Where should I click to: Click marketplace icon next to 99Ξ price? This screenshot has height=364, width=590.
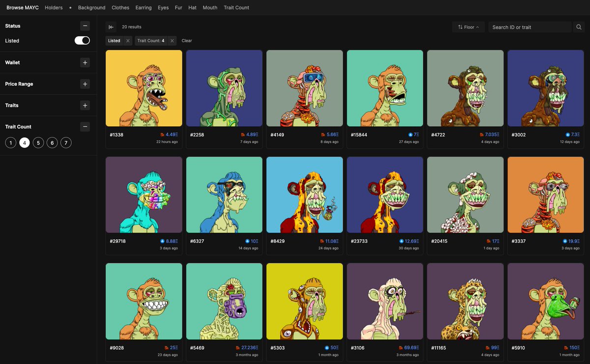[488, 348]
